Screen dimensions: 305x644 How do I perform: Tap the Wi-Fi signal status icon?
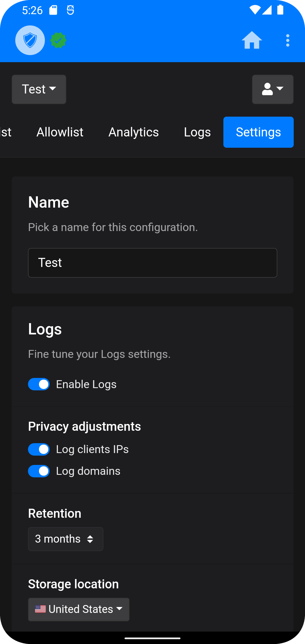pyautogui.click(x=255, y=10)
